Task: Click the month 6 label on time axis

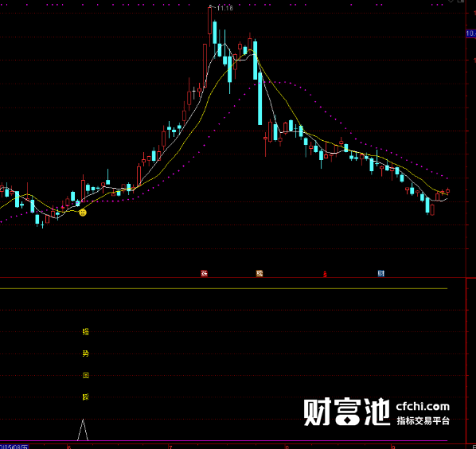Action: tap(69, 447)
